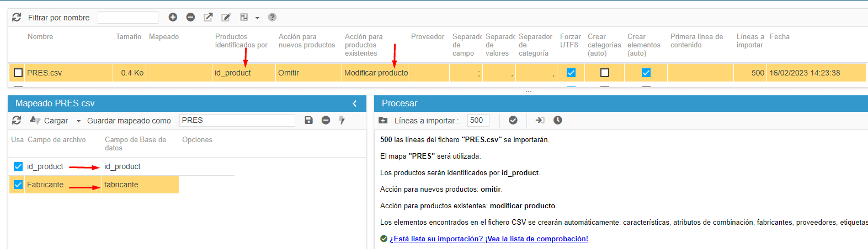Collapse the Mapeado PRES.csv panel
Viewport: 868px width, 249px height.
(355, 104)
